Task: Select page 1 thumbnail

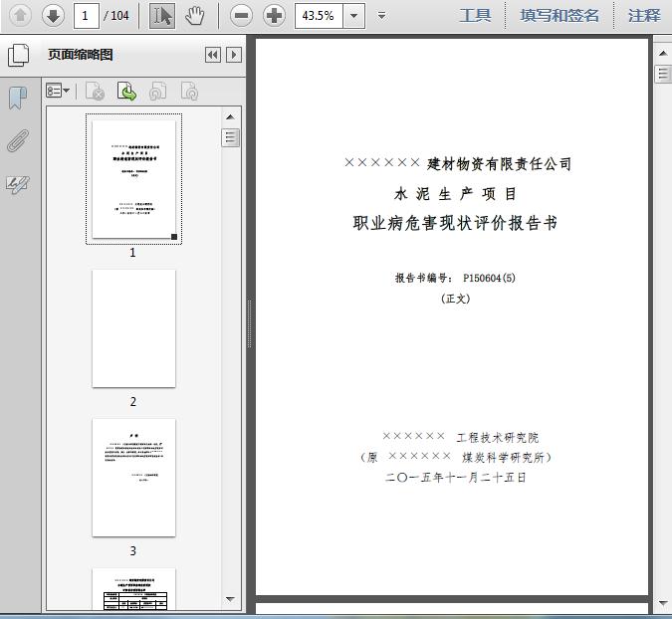Action: (x=133, y=179)
